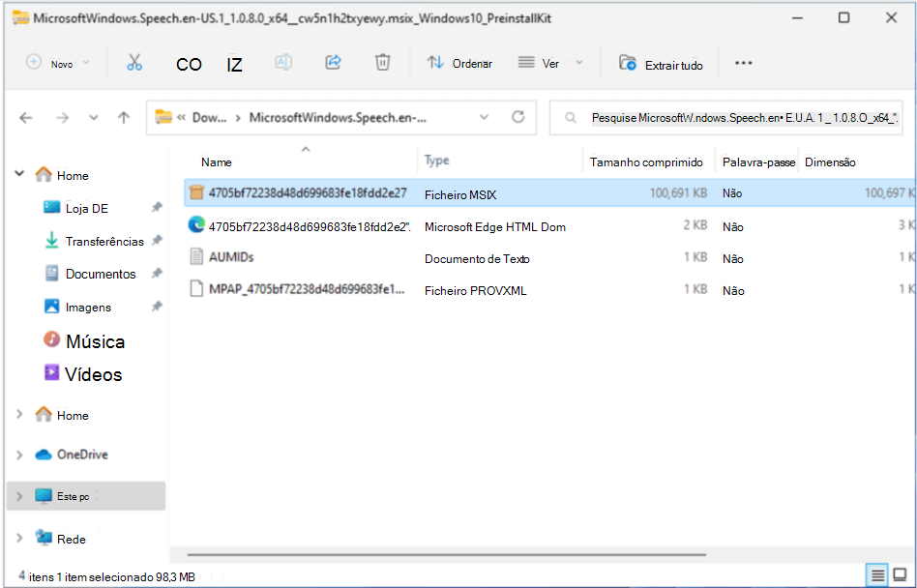The image size is (917, 588).
Task: Expand the address bar history dropdown
Action: (485, 117)
